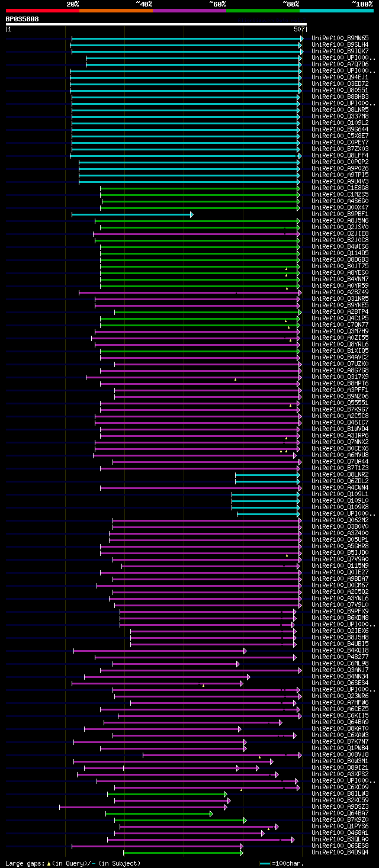Select the UniRef100_P48277 label

[x=340, y=657]
